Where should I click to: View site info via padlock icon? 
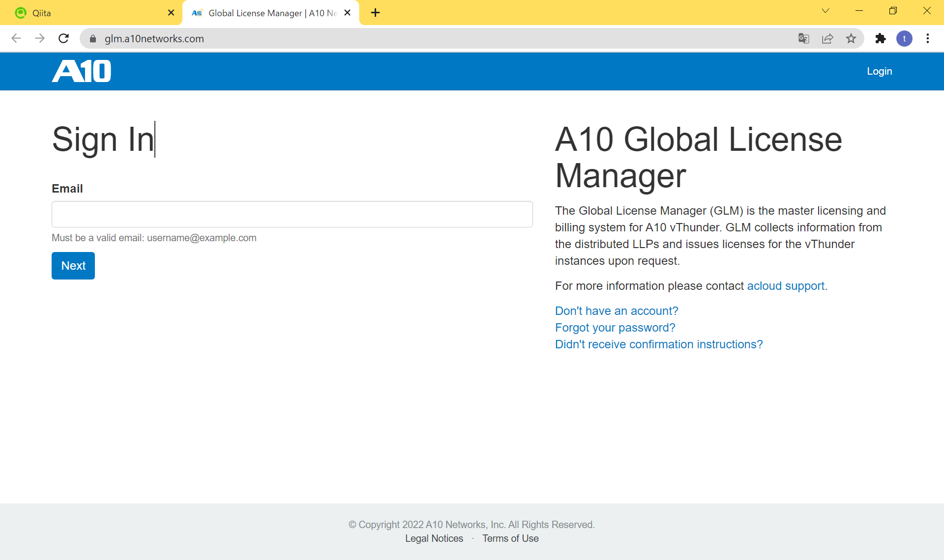tap(93, 38)
